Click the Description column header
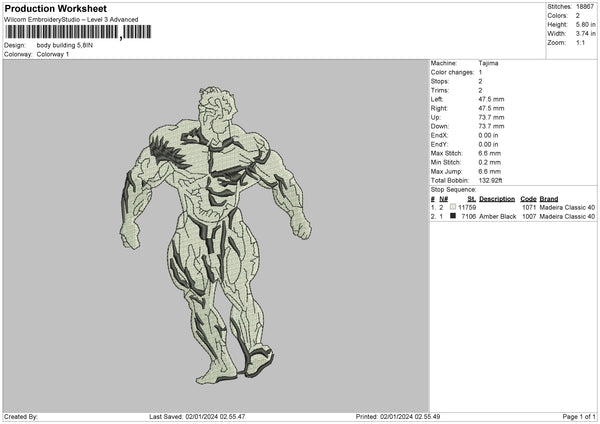The image size is (600, 424). (x=496, y=198)
